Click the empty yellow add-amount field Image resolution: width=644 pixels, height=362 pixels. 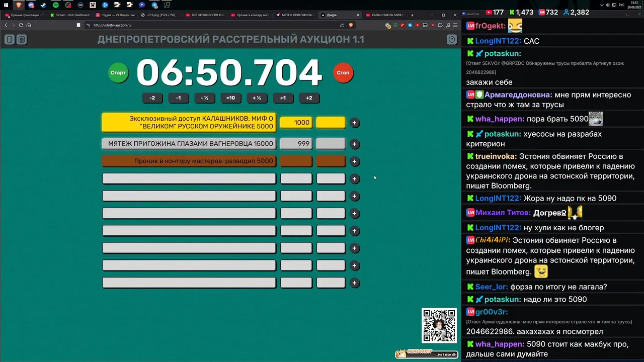pyautogui.click(x=331, y=123)
